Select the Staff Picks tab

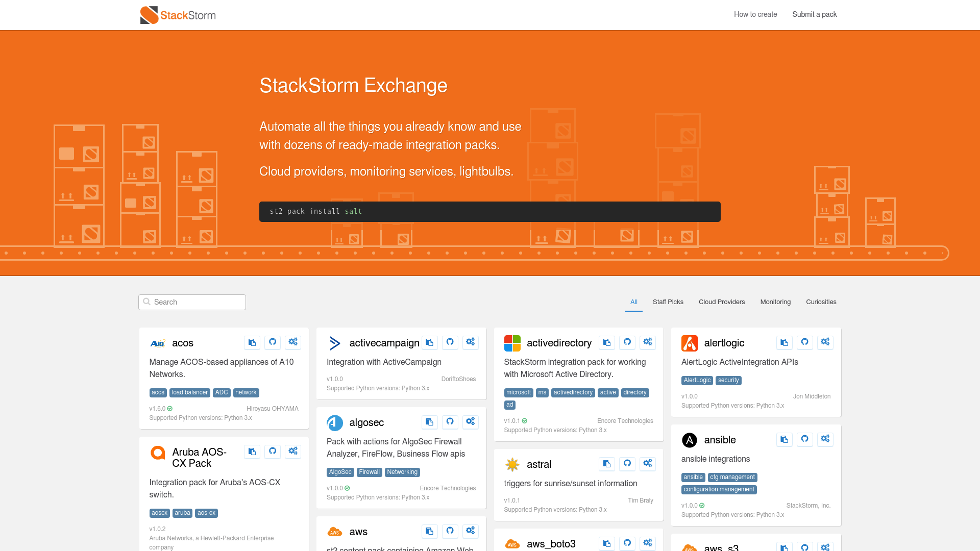tap(668, 302)
